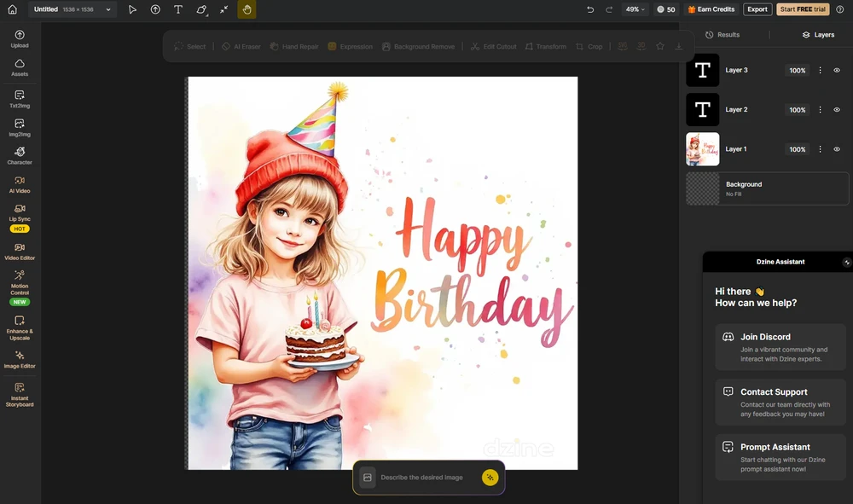Open the 49% zoom dropdown
The height and width of the screenshot is (504, 853).
[x=635, y=9]
